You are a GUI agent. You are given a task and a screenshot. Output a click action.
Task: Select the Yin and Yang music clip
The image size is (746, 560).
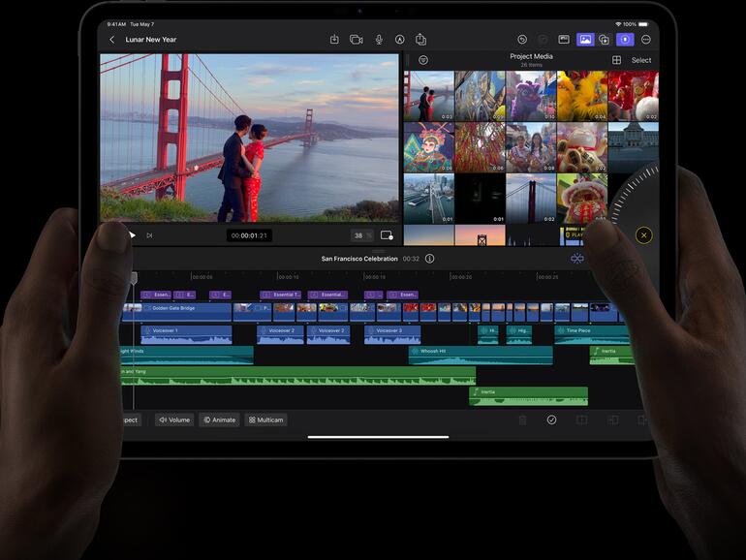coord(297,376)
